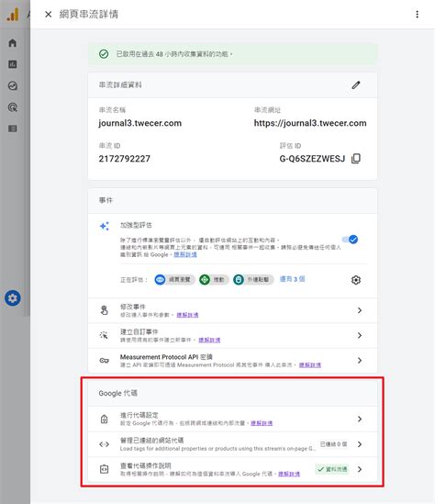Open learn more link in configure tag settings
This screenshot has height=504, width=435.
[262, 423]
